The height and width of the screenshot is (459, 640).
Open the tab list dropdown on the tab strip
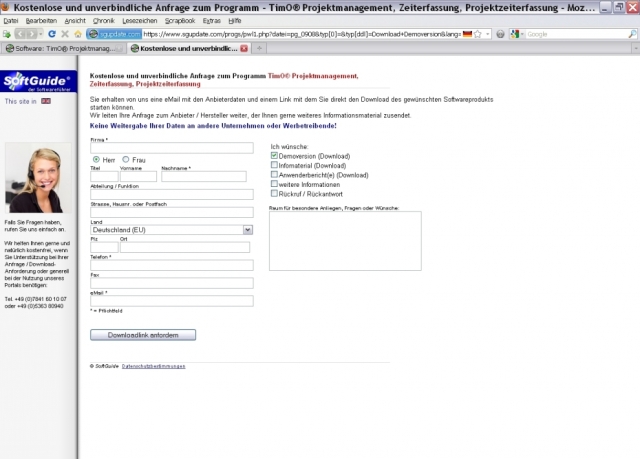[x=636, y=49]
